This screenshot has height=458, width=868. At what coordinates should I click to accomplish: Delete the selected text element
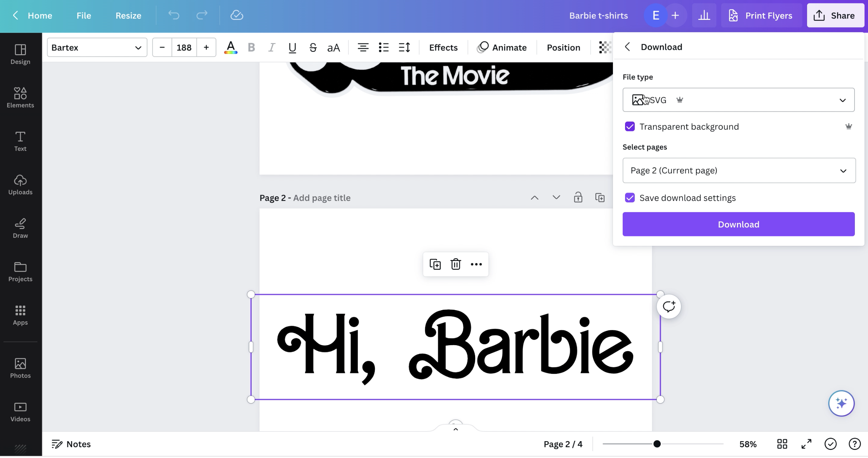coord(456,264)
